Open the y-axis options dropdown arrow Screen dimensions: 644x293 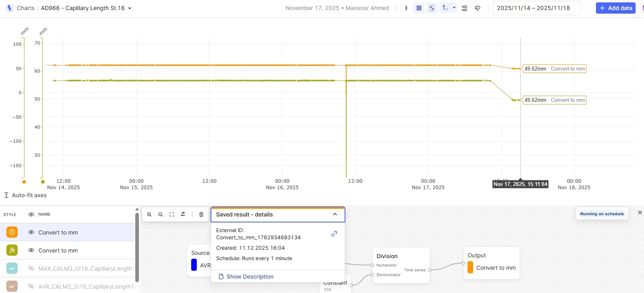coord(454,8)
